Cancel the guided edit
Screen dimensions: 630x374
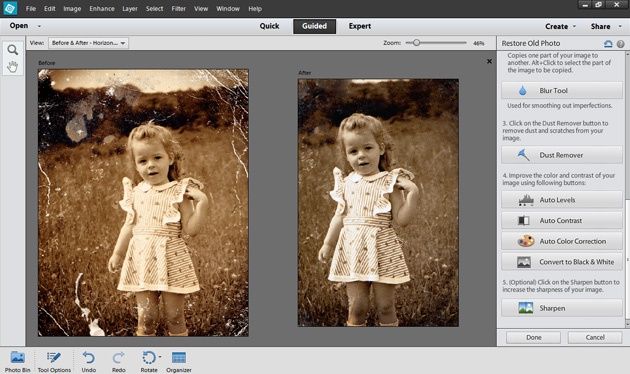coord(595,337)
